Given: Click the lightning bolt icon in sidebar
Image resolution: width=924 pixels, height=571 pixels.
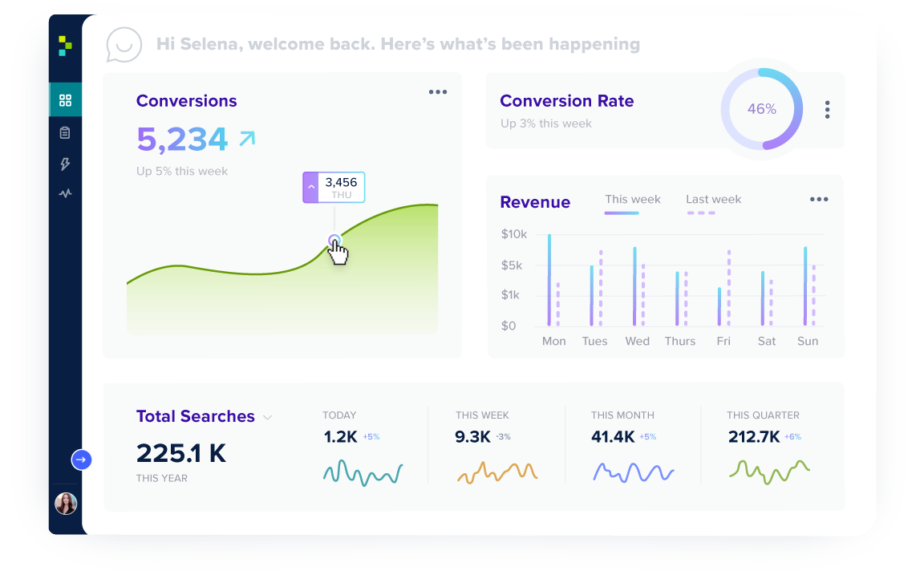Looking at the screenshot, I should [x=66, y=163].
